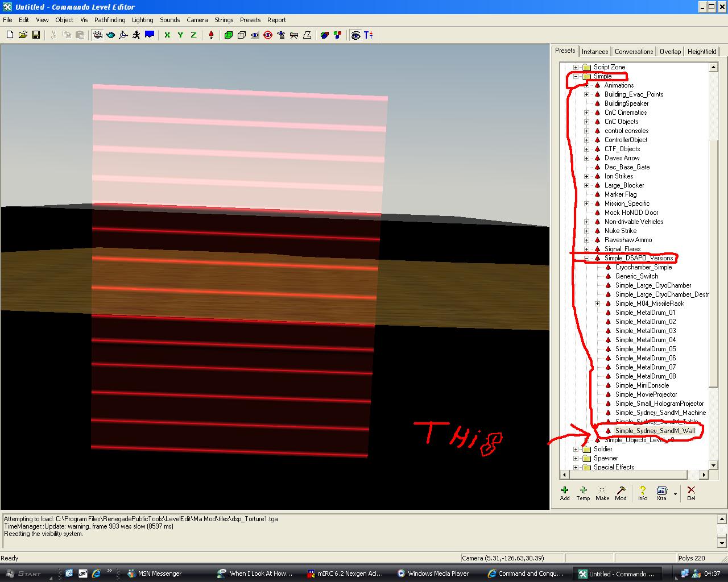Click the Add preset button
728x582 pixels.
pos(565,493)
